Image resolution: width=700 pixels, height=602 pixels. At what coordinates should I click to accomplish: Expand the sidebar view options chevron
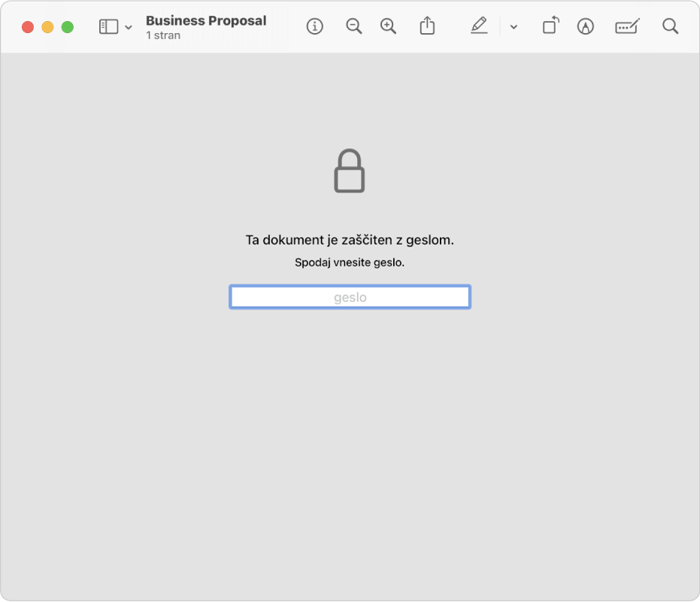[129, 27]
